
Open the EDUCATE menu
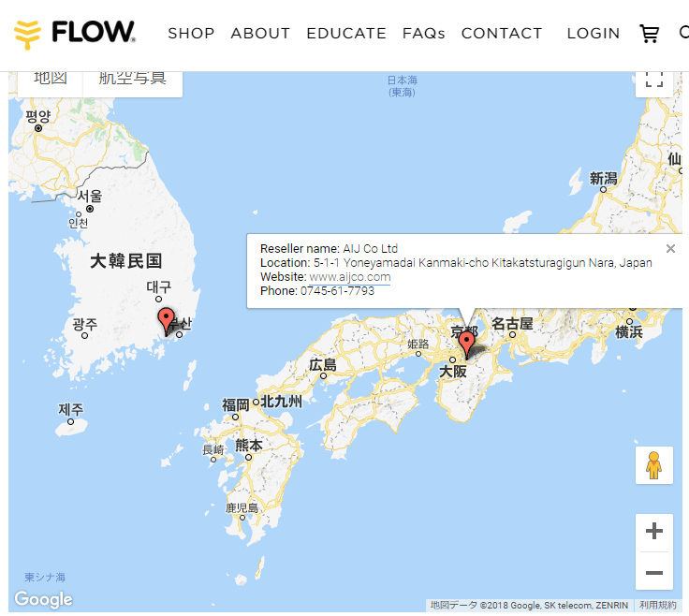(346, 34)
